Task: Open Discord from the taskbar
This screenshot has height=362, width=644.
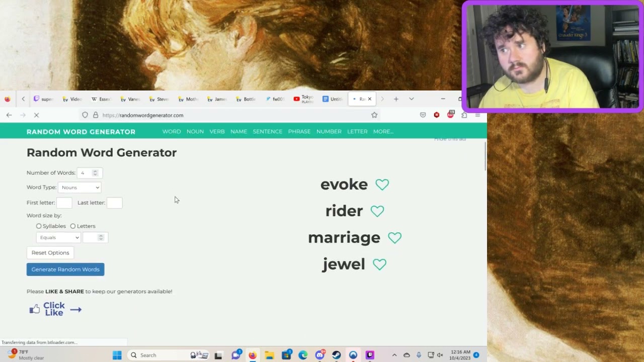Action: (x=319, y=355)
